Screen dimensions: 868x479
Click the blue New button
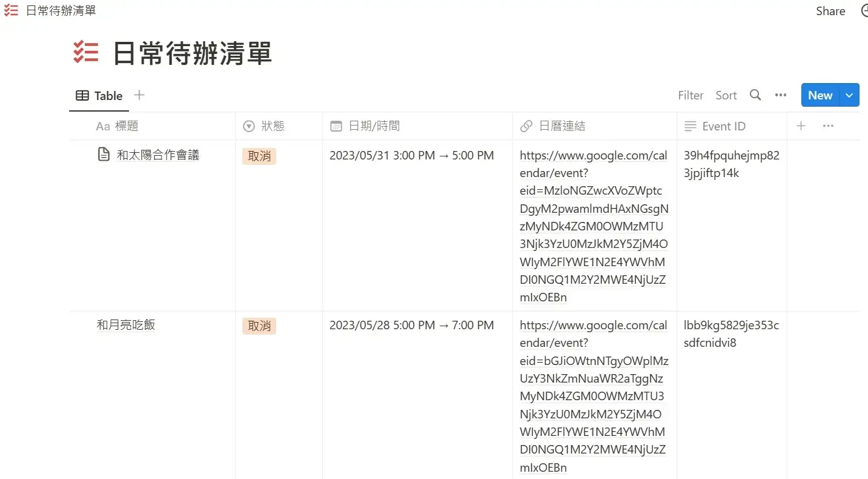pos(820,95)
